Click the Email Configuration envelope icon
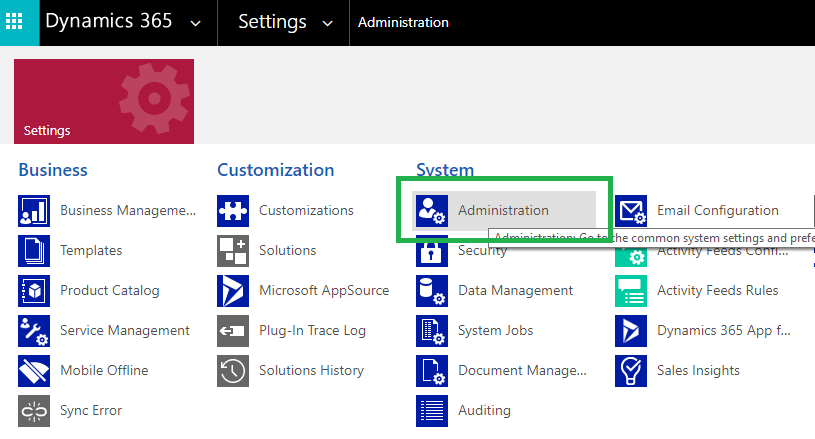This screenshot has height=439, width=815. click(631, 211)
